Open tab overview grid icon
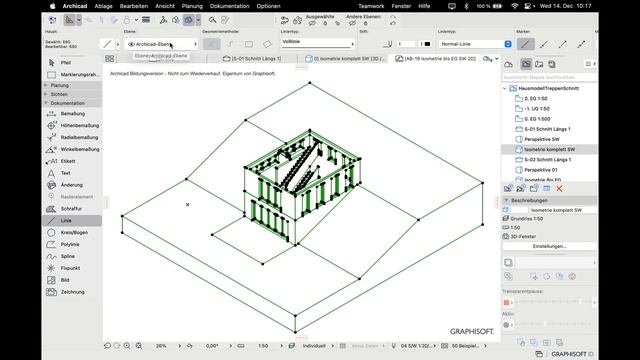 109,59
